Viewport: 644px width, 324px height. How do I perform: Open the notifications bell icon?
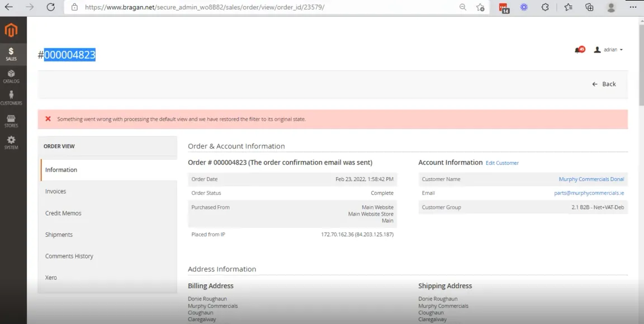(579, 50)
